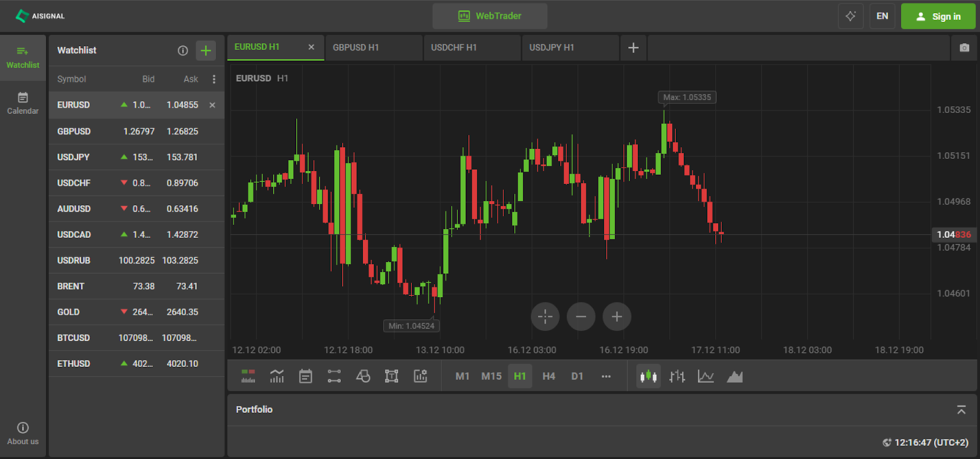
Task: Toggle crosshair mode on the chart
Action: pos(545,316)
